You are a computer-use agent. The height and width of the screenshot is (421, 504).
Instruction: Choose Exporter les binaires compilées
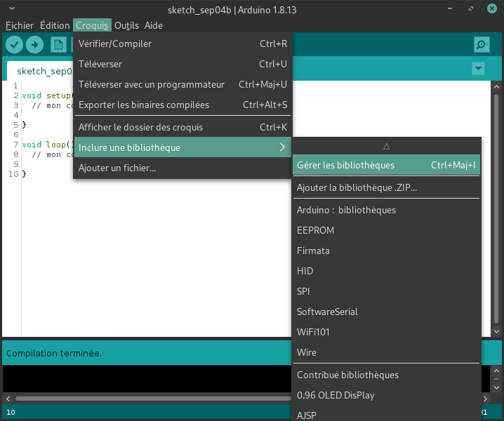[x=183, y=105]
